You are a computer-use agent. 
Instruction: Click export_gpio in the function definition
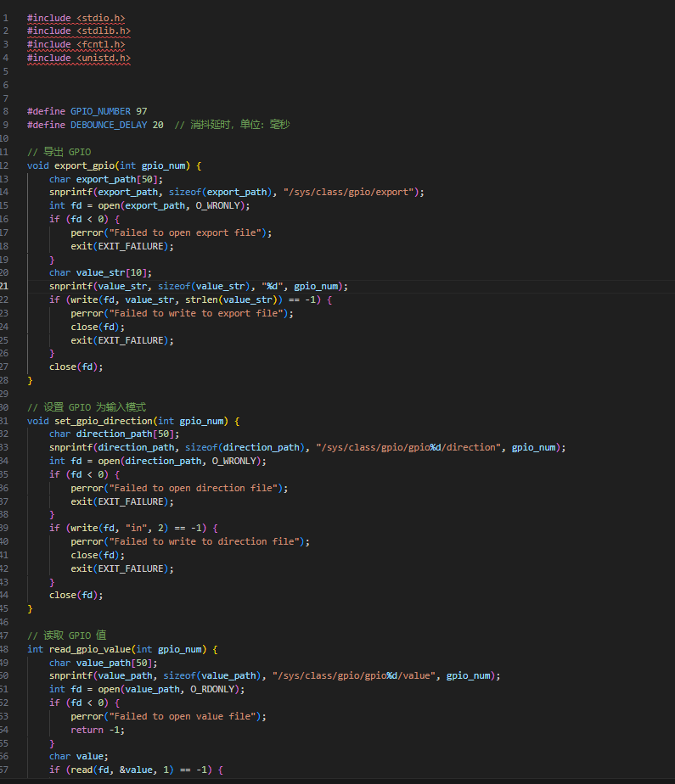tap(82, 165)
